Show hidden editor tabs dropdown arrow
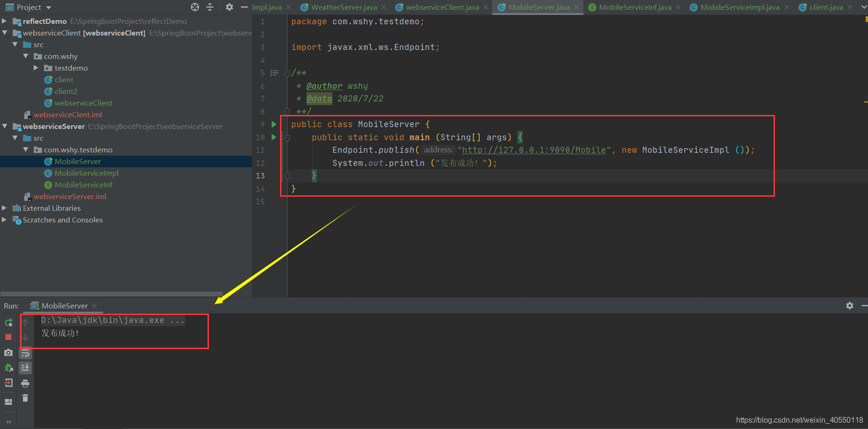868x429 pixels. pyautogui.click(x=864, y=7)
